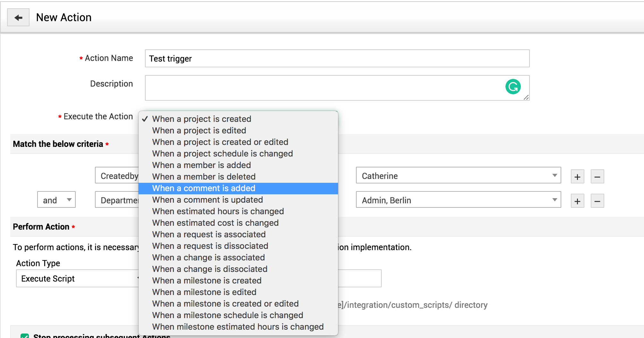644x338 pixels.
Task: Add criteria row after Admin, Berlin
Action: click(577, 201)
